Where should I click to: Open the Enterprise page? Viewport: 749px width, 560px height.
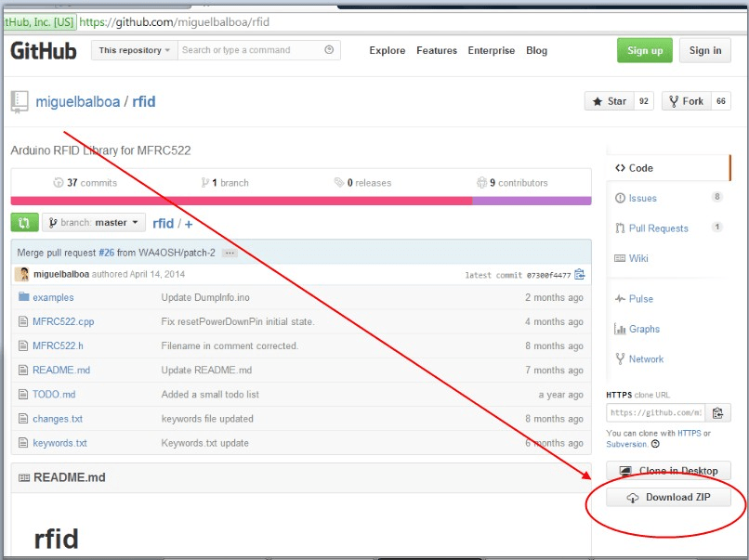[491, 50]
